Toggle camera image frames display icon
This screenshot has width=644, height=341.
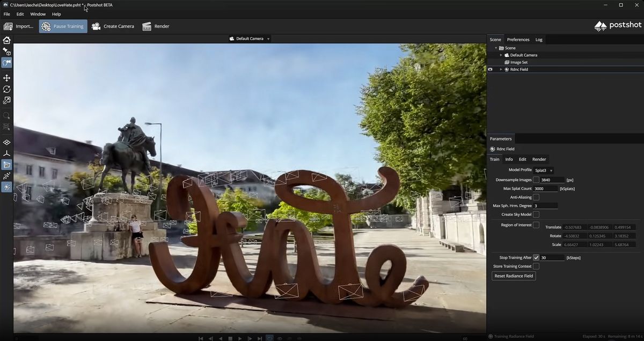coord(6,165)
